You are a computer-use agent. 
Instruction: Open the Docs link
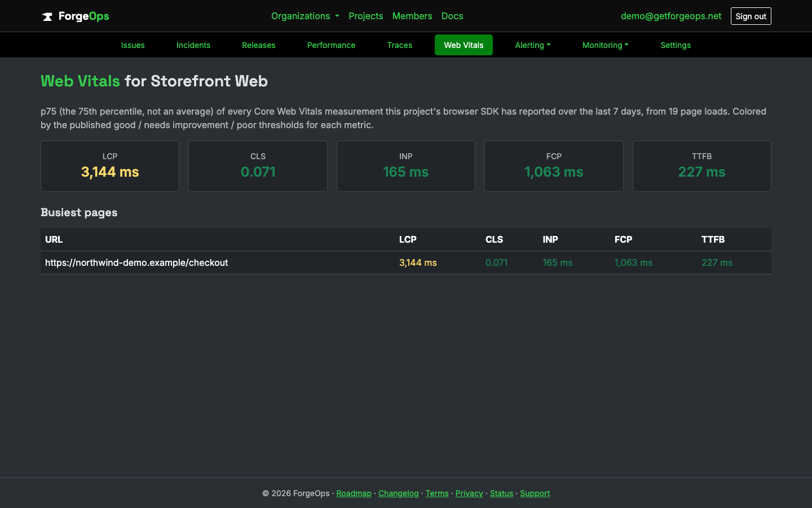coord(452,16)
